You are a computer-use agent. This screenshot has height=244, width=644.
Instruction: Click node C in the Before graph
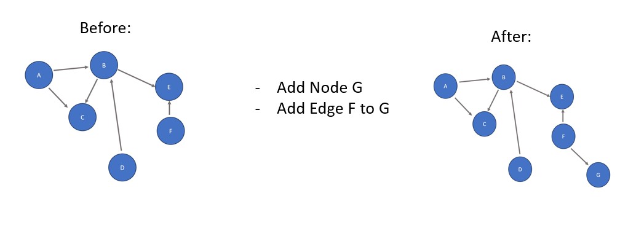click(x=82, y=117)
